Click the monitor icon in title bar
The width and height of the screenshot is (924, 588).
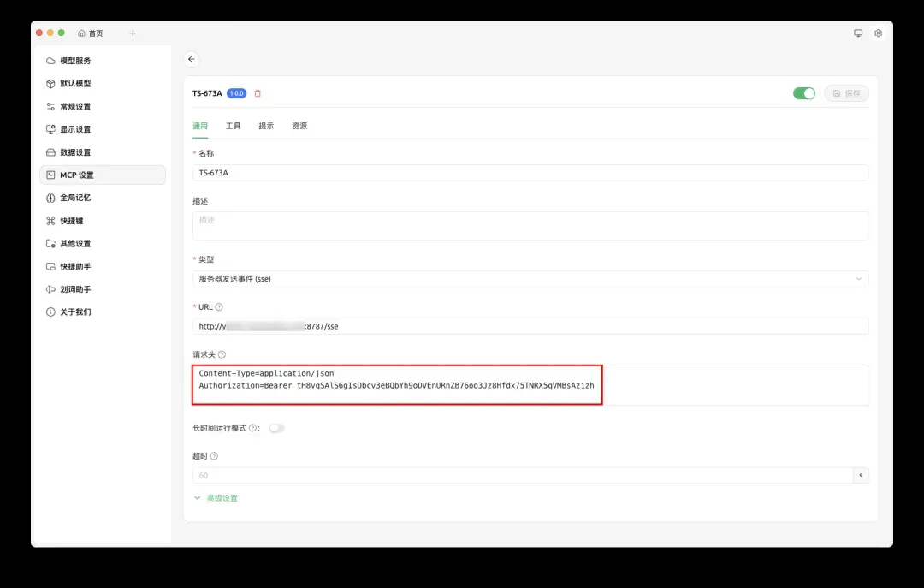(858, 33)
